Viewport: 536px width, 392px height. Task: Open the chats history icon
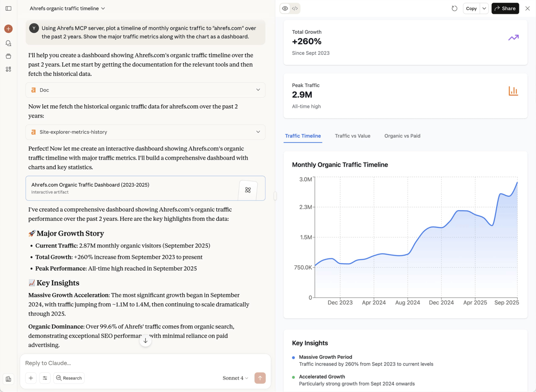pos(8,43)
